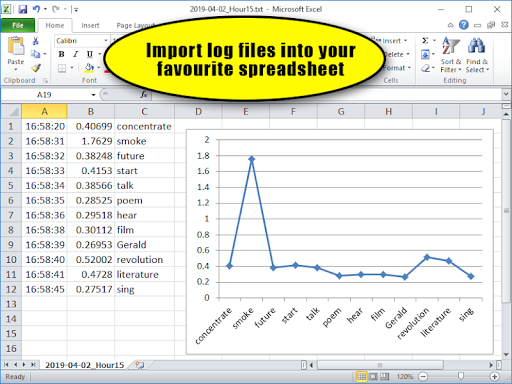This screenshot has height=384, width=512.
Task: Toggle Bold formatting
Action: pos(61,54)
